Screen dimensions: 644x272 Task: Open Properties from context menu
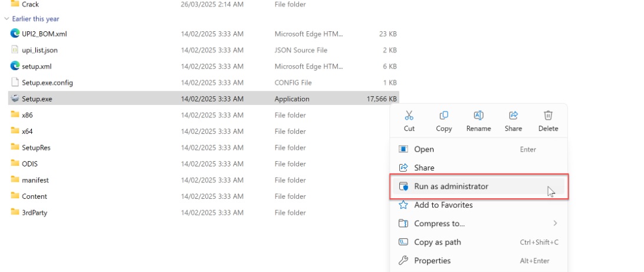[432, 261]
